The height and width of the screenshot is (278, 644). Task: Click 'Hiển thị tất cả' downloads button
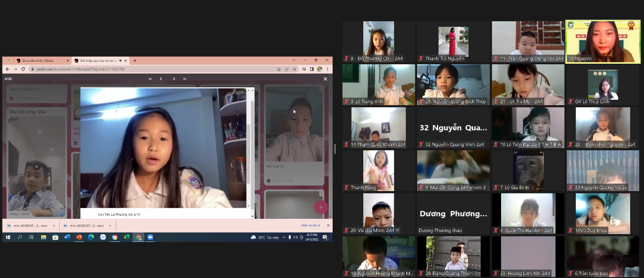311,226
